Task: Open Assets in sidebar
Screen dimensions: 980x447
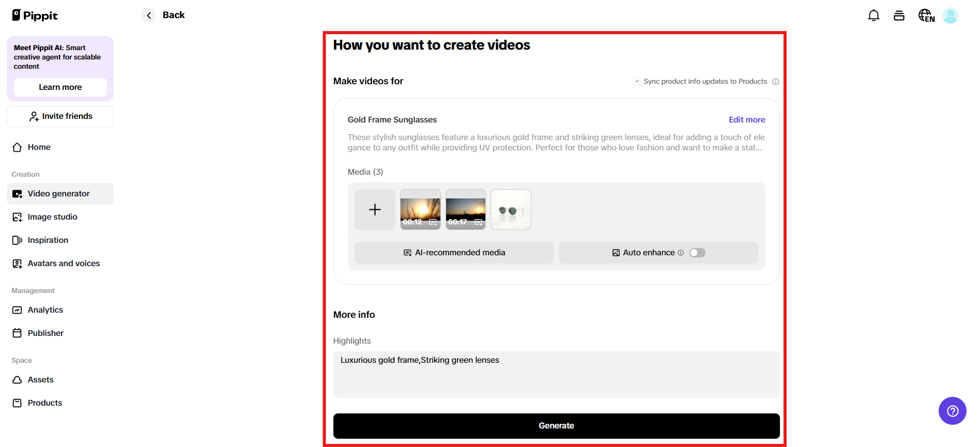Action: [x=60, y=380]
